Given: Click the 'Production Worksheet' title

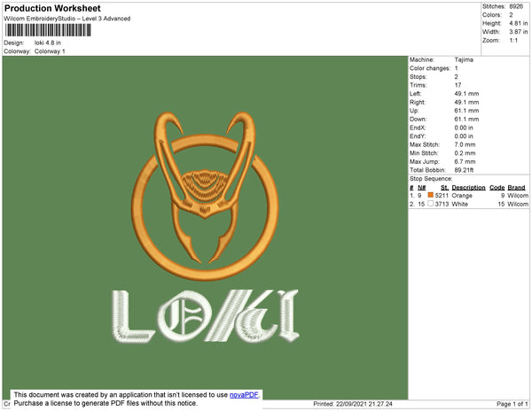Looking at the screenshot, I should coord(52,8).
